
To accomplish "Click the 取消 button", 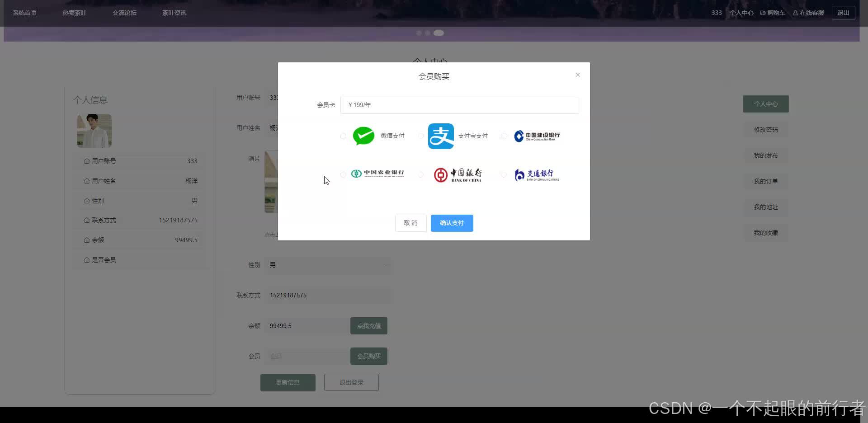I will coord(410,223).
